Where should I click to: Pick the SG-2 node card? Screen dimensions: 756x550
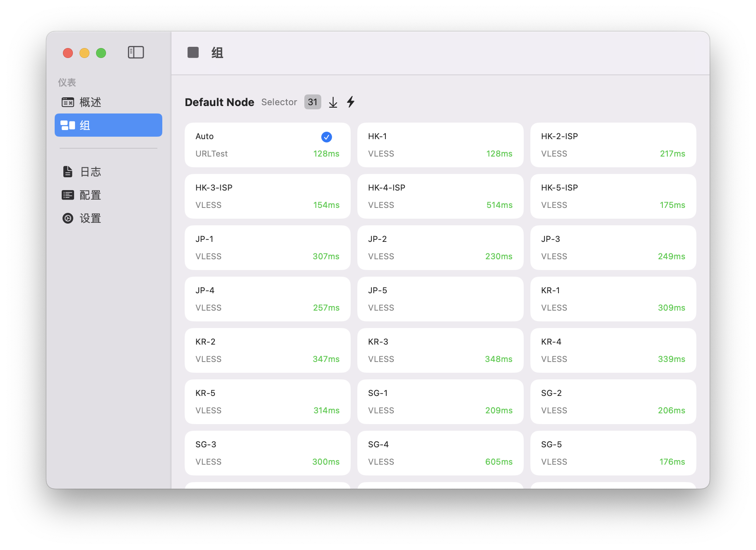point(613,402)
